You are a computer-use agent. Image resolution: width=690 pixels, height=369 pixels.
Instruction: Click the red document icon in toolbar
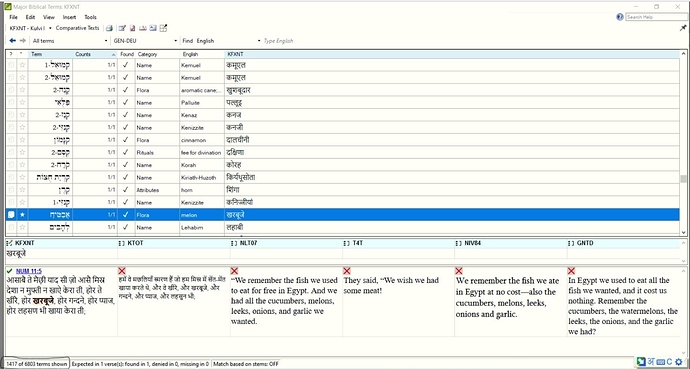[132, 28]
